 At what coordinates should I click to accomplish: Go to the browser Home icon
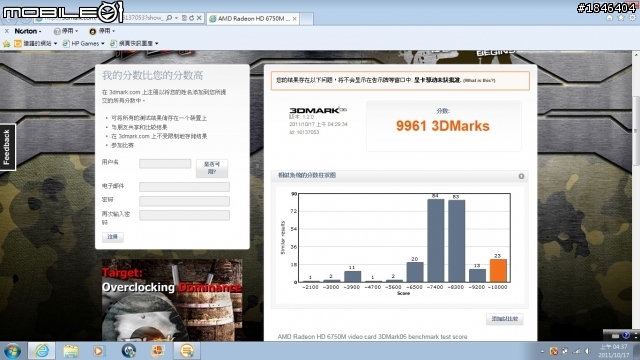609,18
